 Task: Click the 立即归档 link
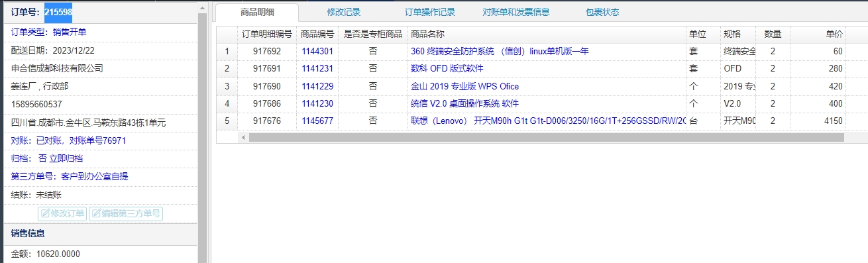pos(66,158)
